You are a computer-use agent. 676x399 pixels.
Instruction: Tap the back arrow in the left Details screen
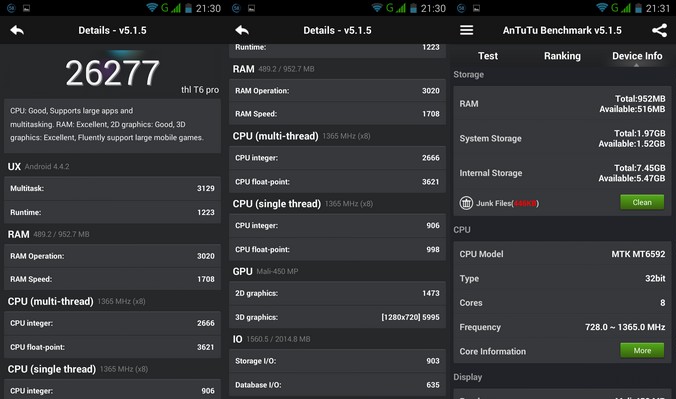coord(17,30)
